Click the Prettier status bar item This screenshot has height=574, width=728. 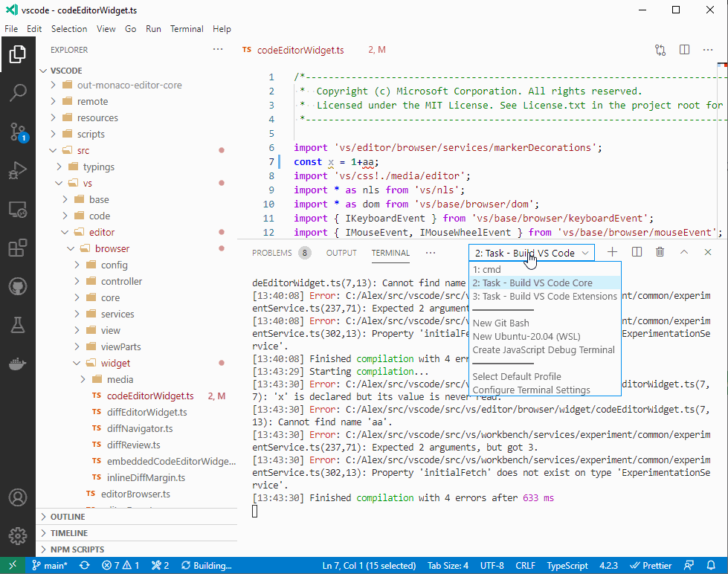click(651, 565)
